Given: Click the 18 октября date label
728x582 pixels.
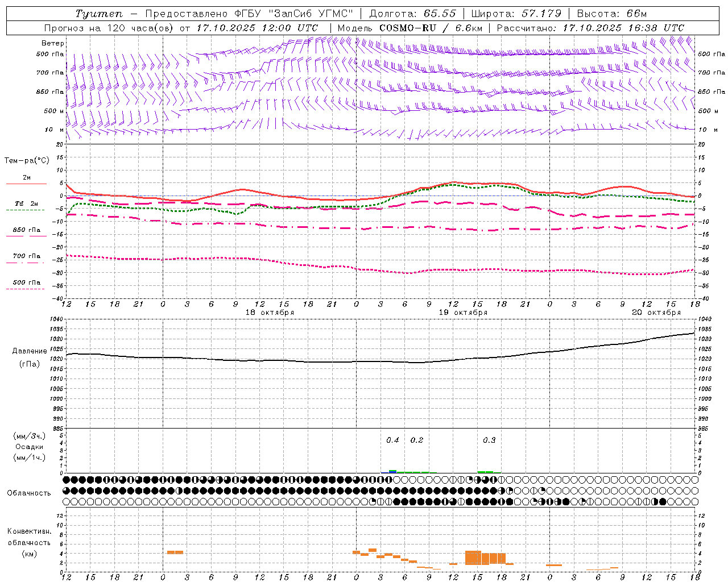Looking at the screenshot, I should [x=270, y=313].
